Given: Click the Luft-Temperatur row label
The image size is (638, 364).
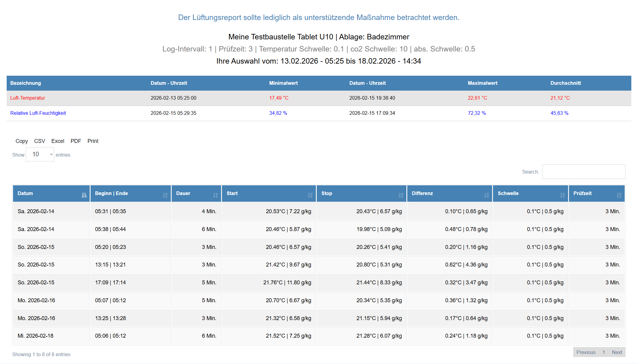Looking at the screenshot, I should point(28,98).
